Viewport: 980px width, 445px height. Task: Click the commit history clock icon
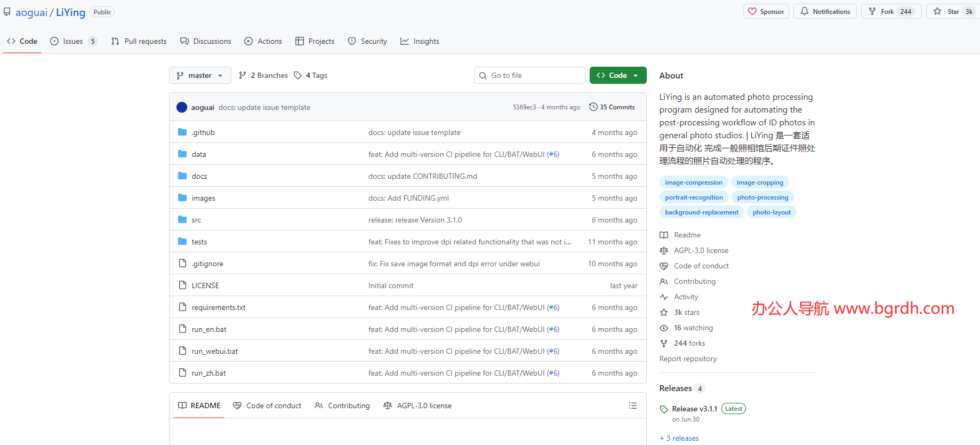coord(593,107)
